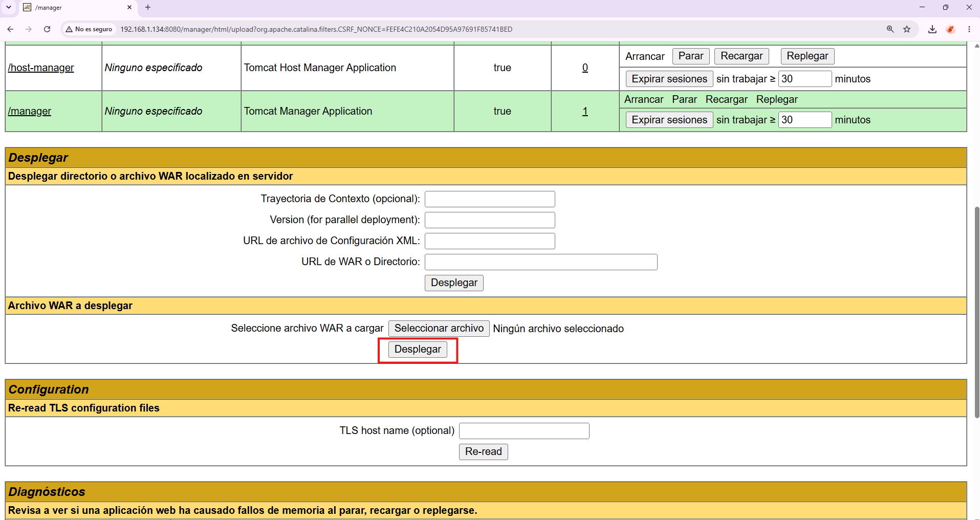Focus the TLS host name field
980x520 pixels.
pyautogui.click(x=524, y=431)
